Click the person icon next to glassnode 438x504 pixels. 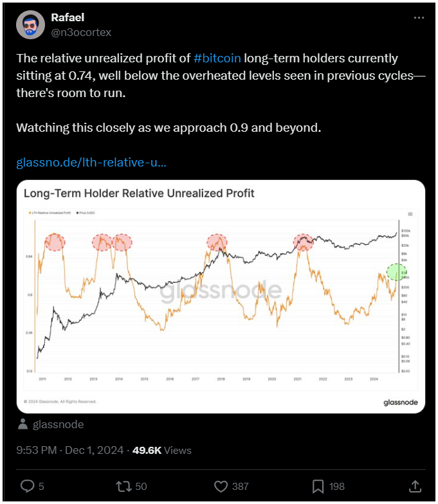point(23,424)
